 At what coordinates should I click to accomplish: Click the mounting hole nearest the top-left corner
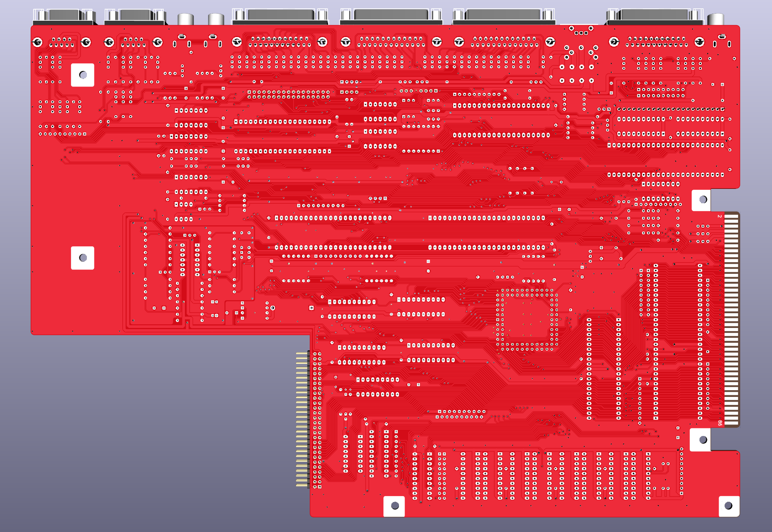[83, 75]
